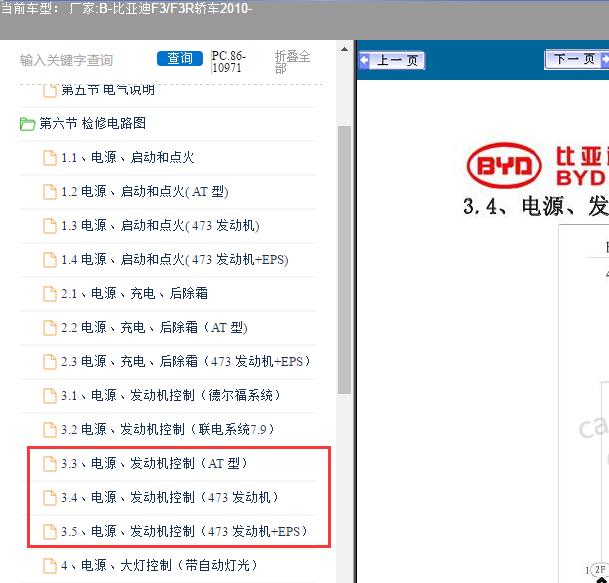The image size is (609, 583).
Task: Open 3.5、电源、发动机控制（473 发动机+EPS）
Action: [184, 531]
